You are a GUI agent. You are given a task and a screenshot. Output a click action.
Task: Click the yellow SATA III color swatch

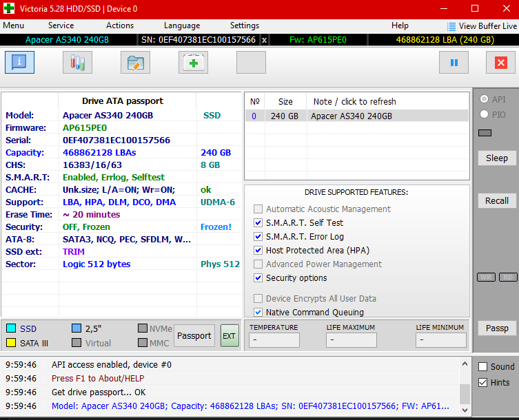11,343
